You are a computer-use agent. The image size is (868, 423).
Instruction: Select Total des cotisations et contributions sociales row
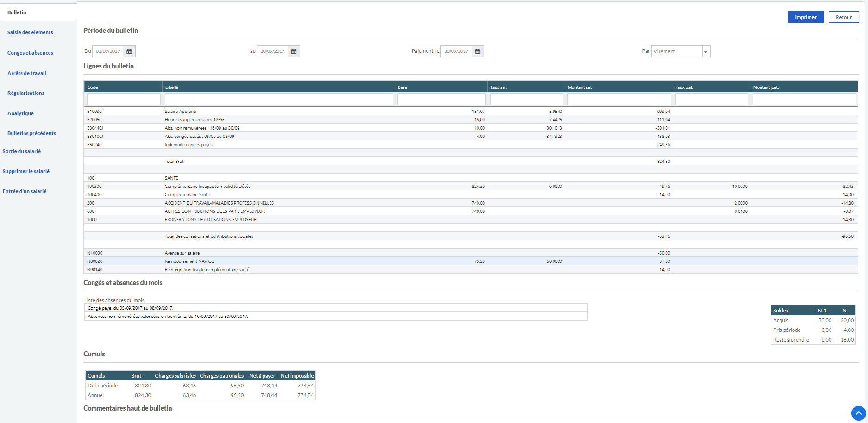[x=471, y=236]
